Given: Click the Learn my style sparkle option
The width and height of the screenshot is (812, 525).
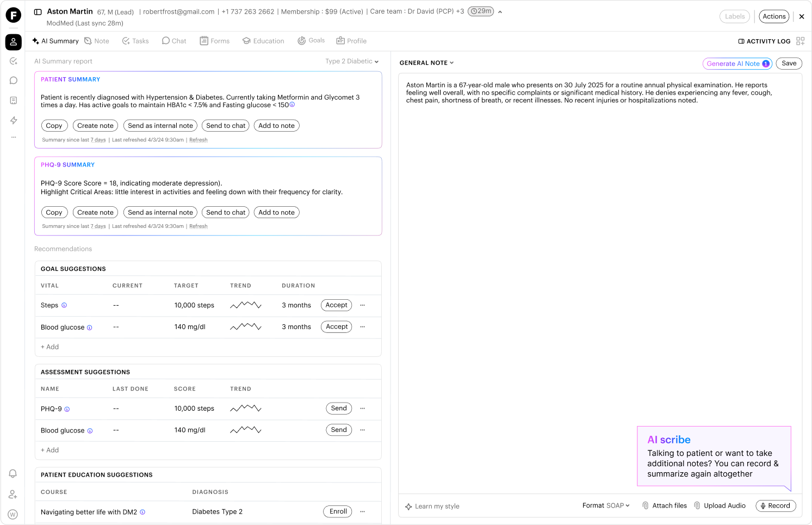Looking at the screenshot, I should (432, 507).
